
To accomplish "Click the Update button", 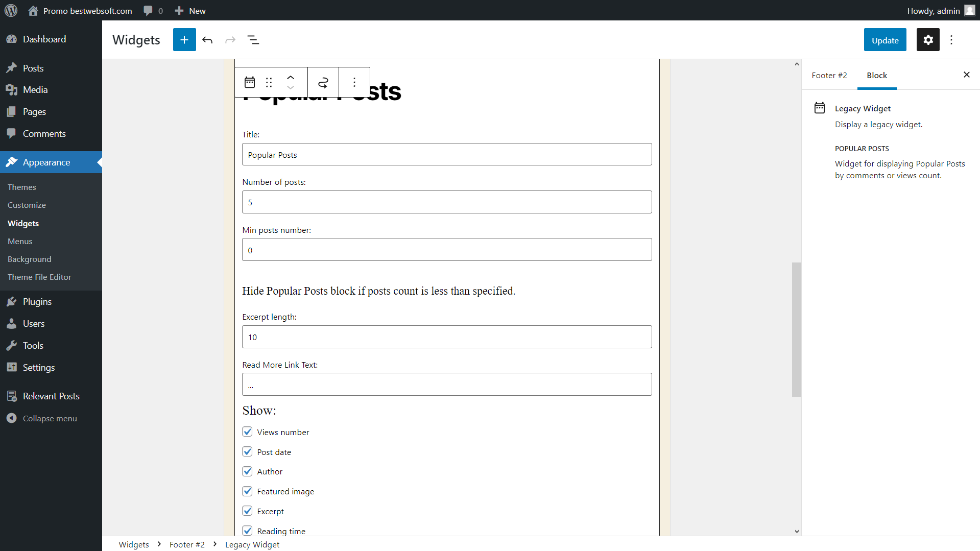I will click(x=885, y=40).
